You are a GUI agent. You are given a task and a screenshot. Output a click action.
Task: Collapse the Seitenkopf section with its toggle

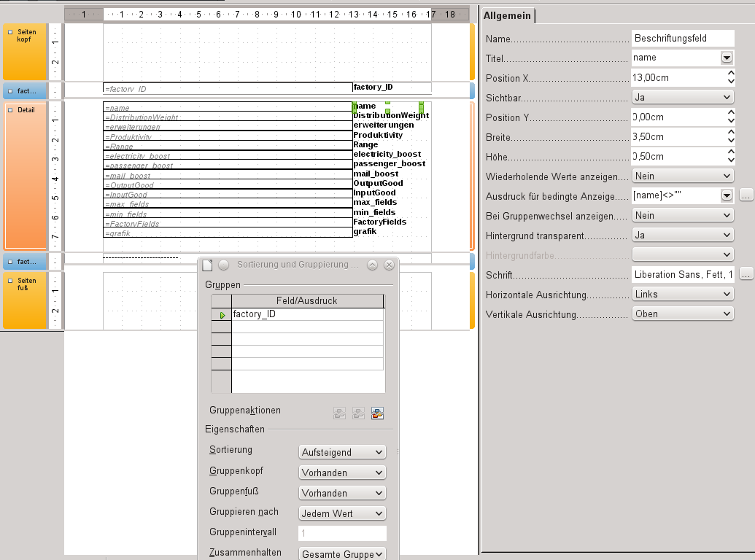[10, 32]
